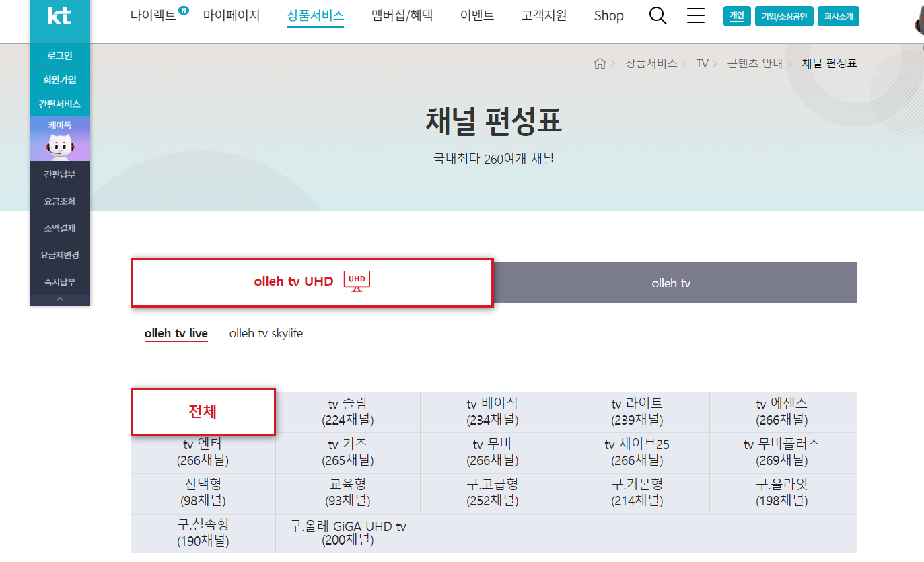Click 채널 편성표 breadcrumb text
The width and height of the screenshot is (924, 562).
(x=829, y=63)
